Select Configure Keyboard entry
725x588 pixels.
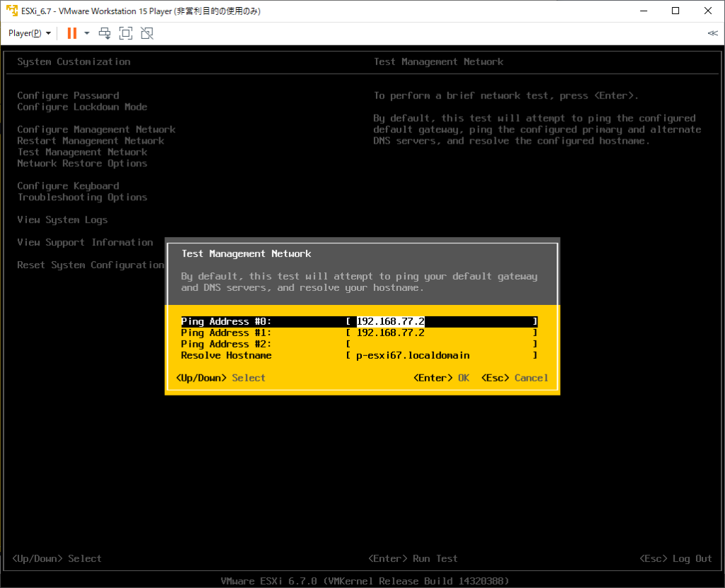[68, 186]
